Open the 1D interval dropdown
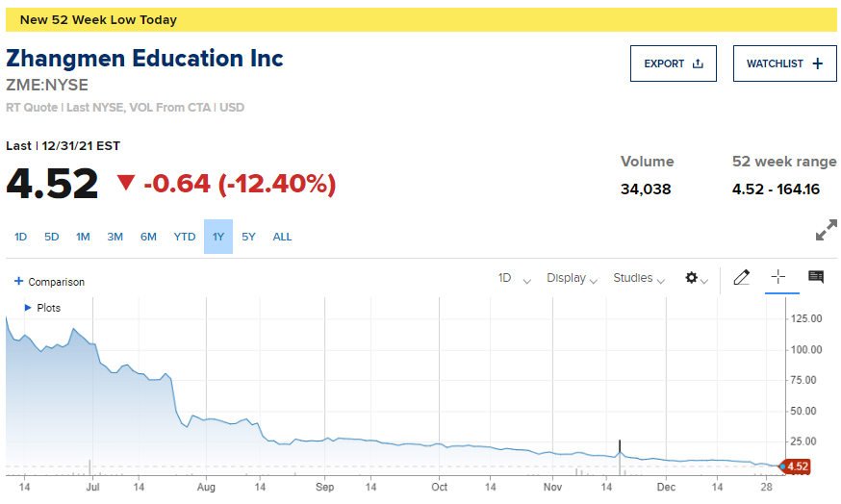Viewport: 841px width, 504px height. click(514, 278)
